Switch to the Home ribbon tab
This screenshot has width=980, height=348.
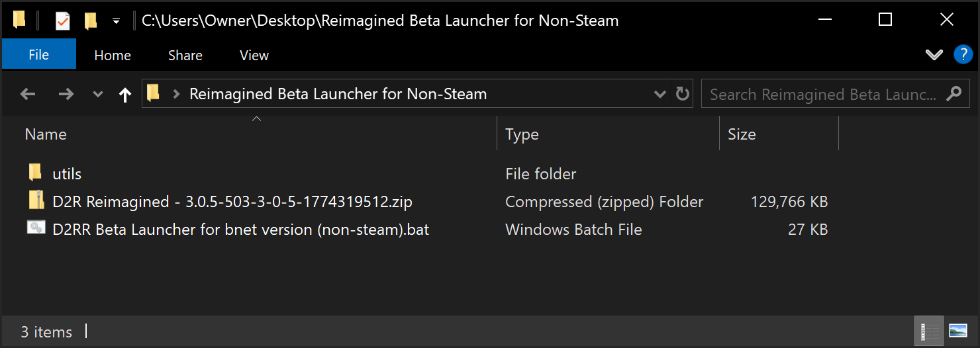(x=113, y=56)
